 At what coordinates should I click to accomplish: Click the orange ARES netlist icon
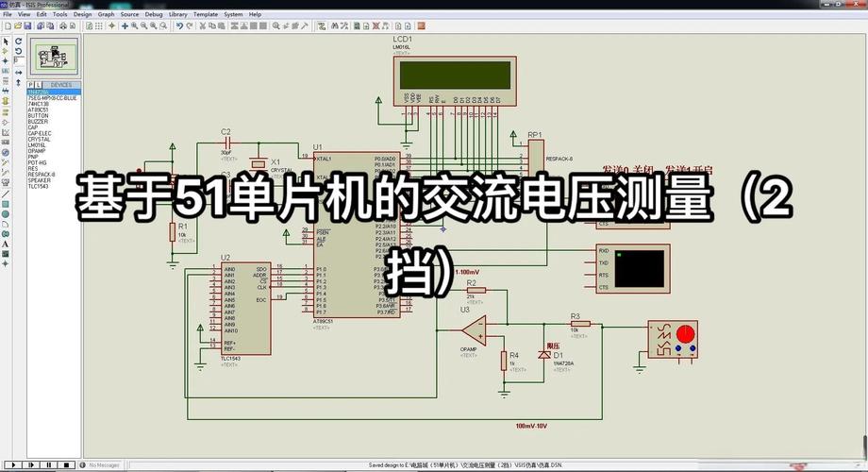(422, 26)
